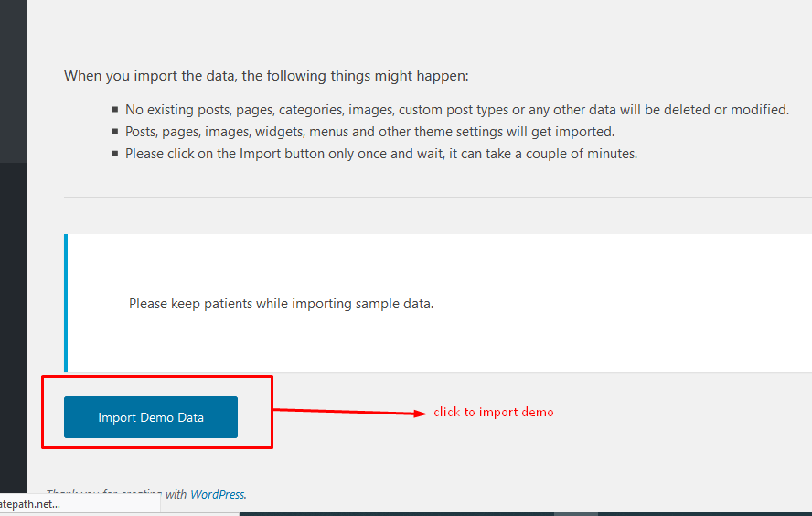
Task: Click the 'Please click on the Import button' line
Action: (380, 154)
